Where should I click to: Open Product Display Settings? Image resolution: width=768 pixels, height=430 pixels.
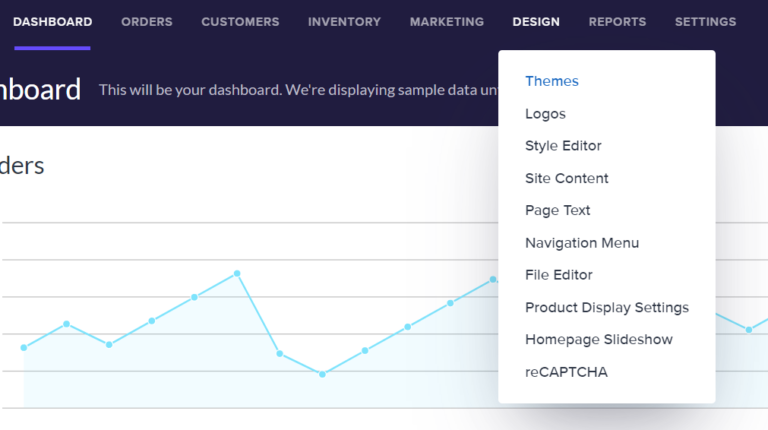(606, 307)
